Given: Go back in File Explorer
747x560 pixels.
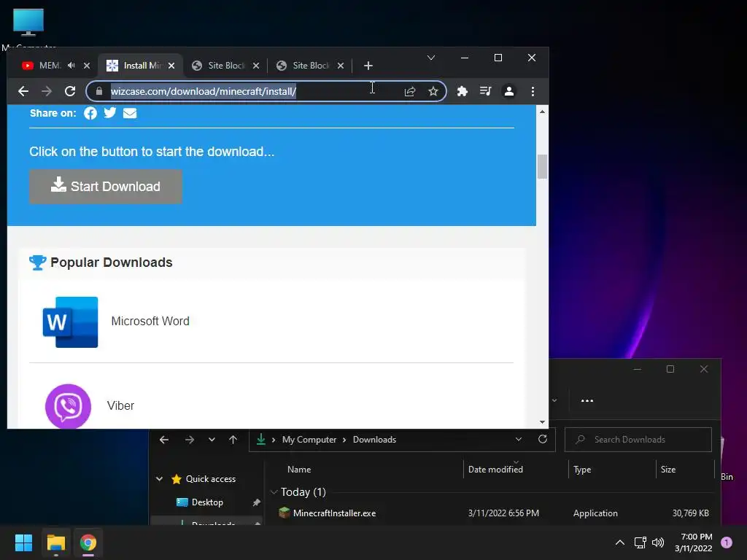Looking at the screenshot, I should pyautogui.click(x=164, y=440).
